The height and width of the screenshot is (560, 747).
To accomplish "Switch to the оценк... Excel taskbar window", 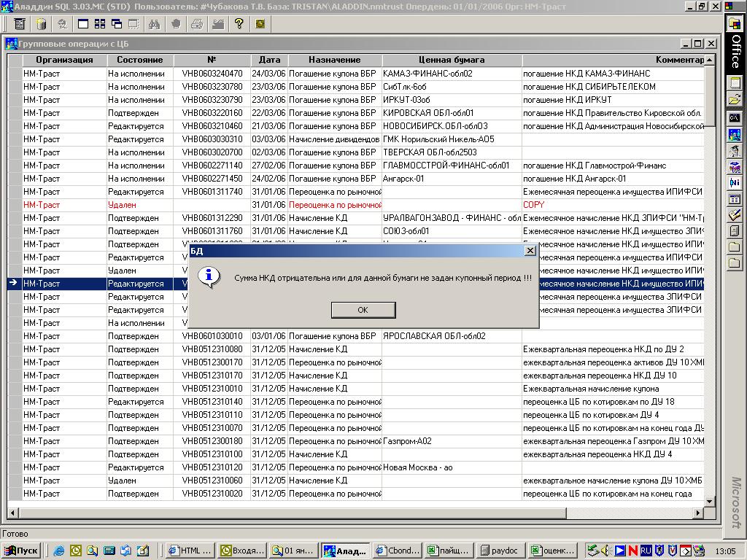I will (x=551, y=551).
